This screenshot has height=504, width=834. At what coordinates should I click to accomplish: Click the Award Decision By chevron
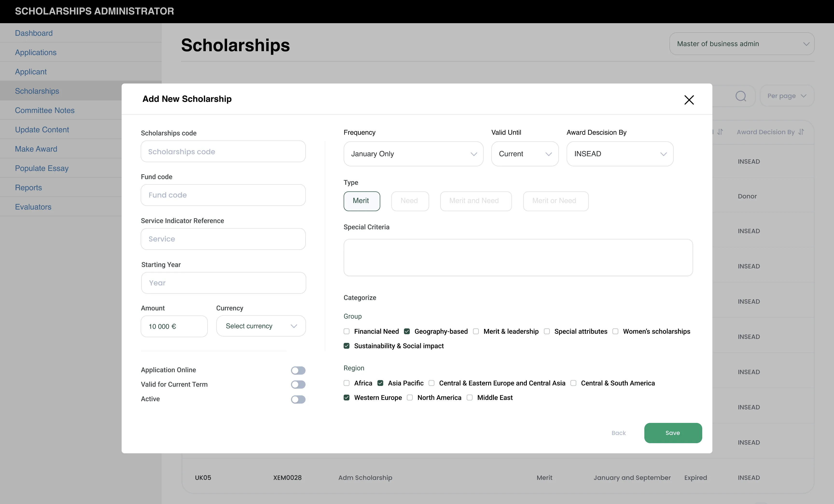click(663, 154)
